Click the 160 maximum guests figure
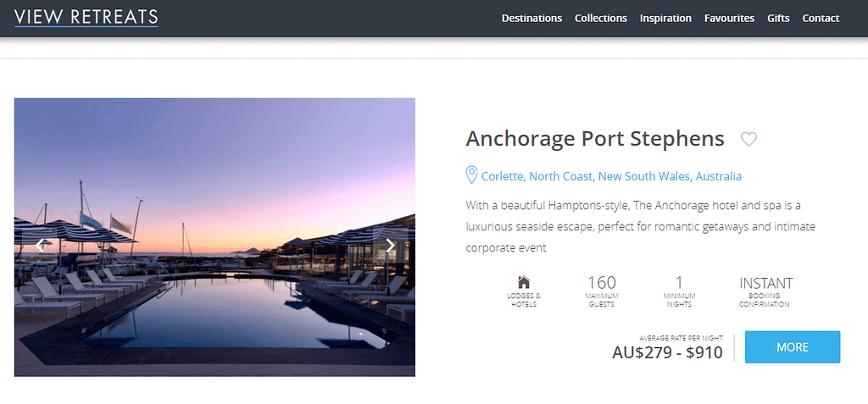 (601, 283)
